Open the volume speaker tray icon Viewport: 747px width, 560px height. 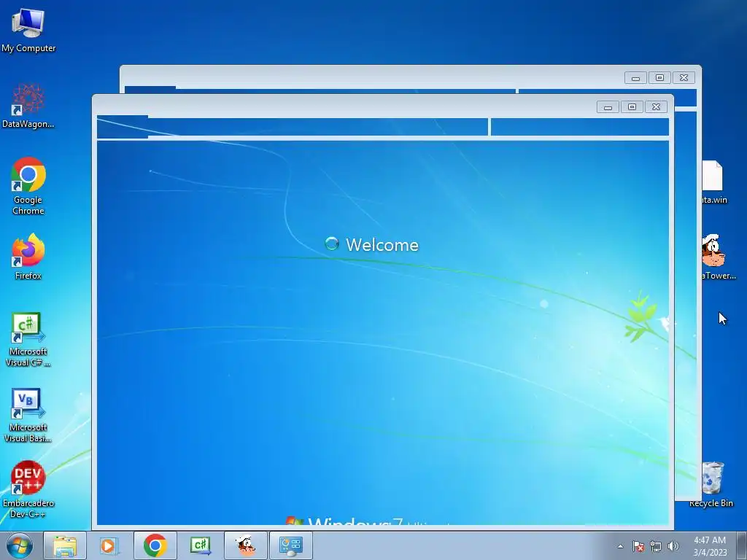673,546
